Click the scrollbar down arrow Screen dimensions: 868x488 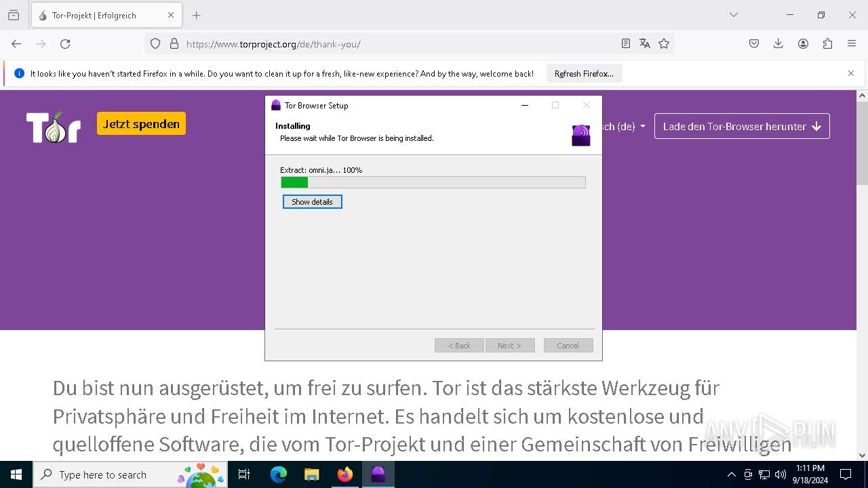point(862,455)
